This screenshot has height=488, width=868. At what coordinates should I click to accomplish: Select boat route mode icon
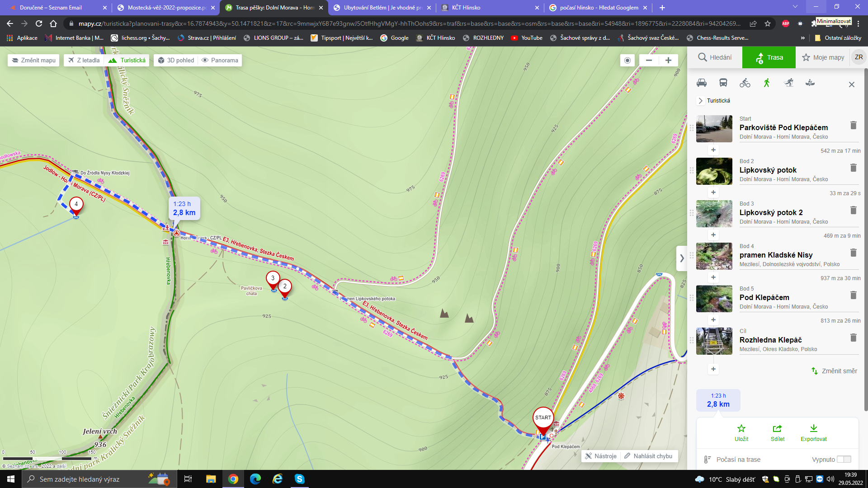coord(810,83)
